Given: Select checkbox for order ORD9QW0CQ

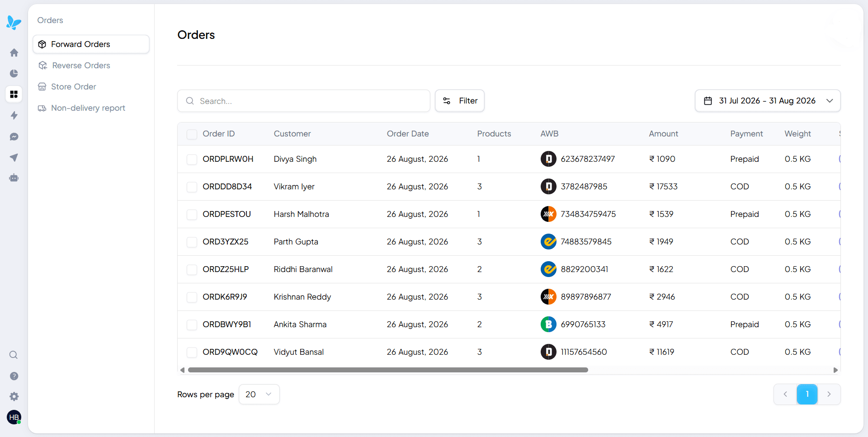Looking at the screenshot, I should [192, 352].
